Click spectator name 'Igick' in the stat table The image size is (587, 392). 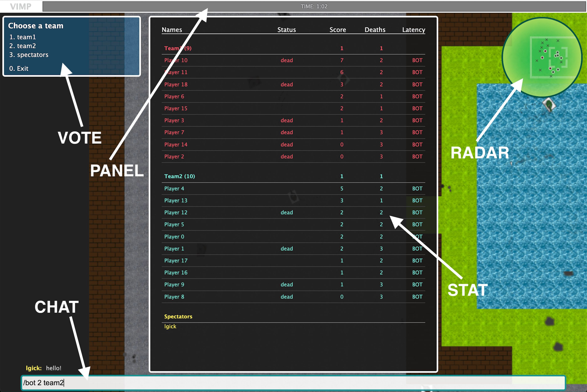coord(170,327)
